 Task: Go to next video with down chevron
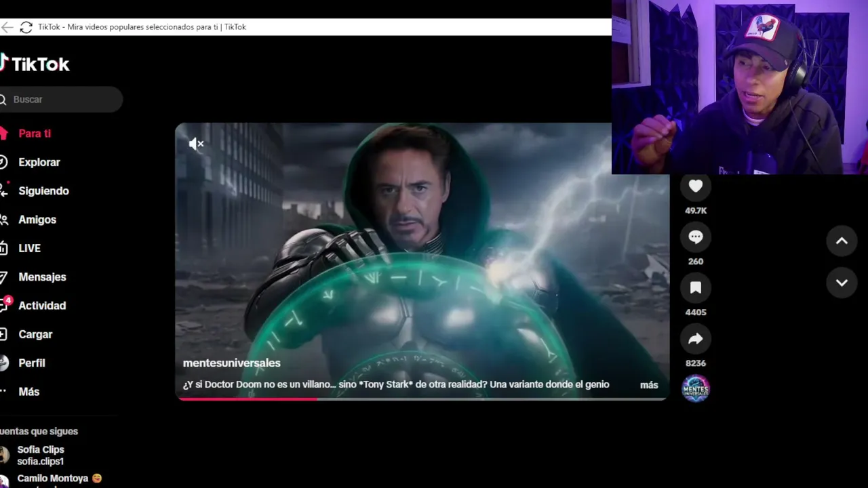click(842, 283)
